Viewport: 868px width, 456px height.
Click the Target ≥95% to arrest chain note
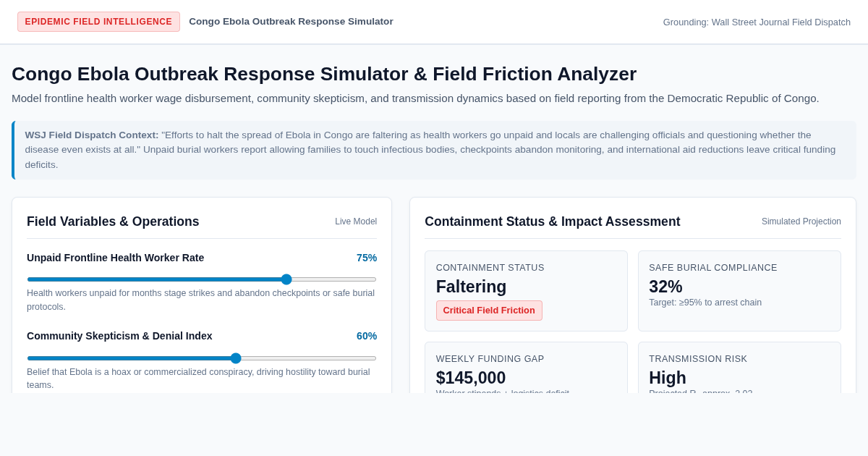pos(705,303)
